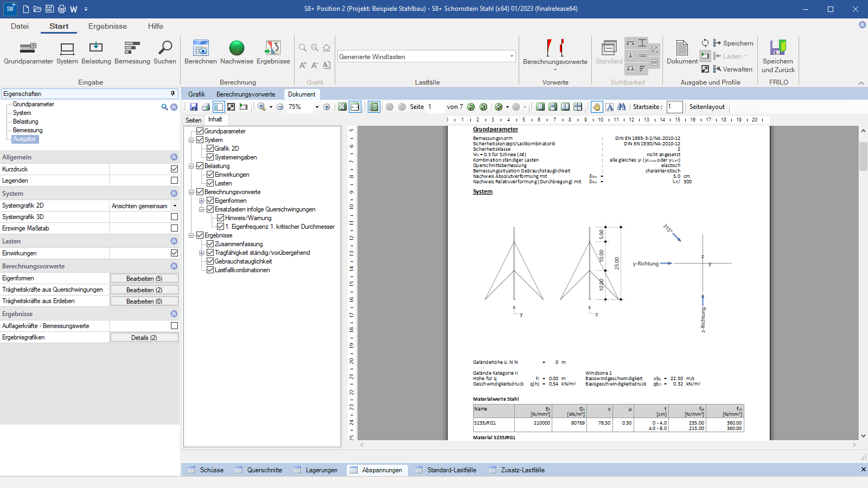Pin the Eigenschaften panel
The image size is (868, 488).
(173, 93)
